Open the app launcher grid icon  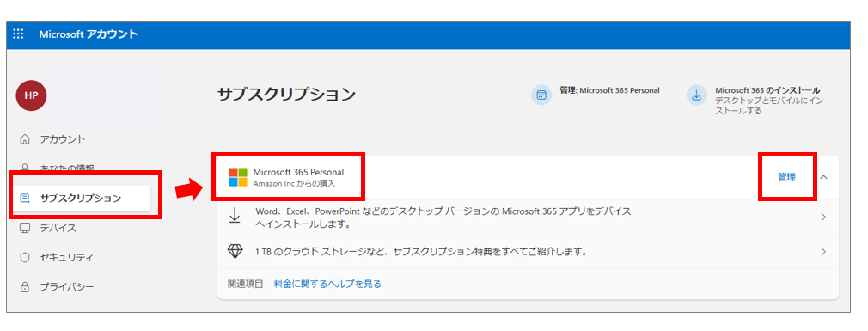point(18,34)
